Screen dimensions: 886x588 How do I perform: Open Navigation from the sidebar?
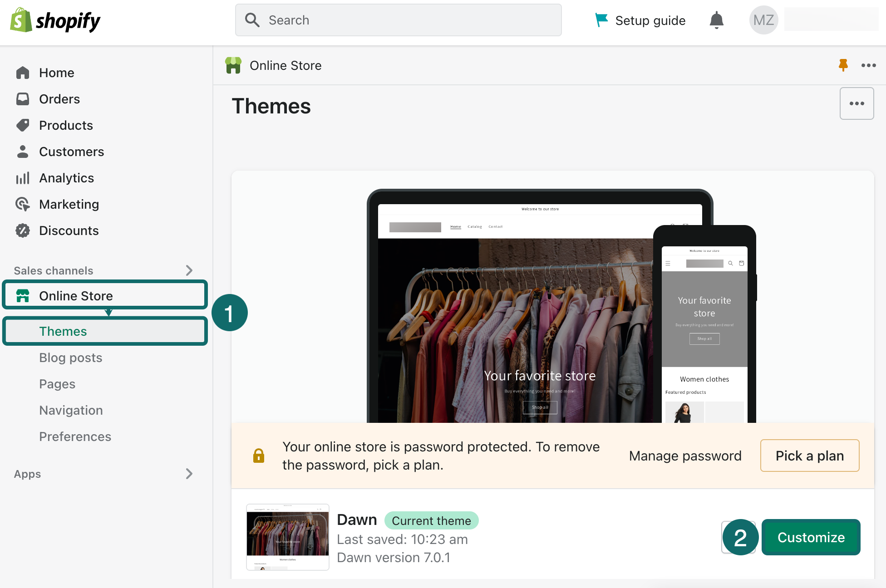pyautogui.click(x=71, y=410)
